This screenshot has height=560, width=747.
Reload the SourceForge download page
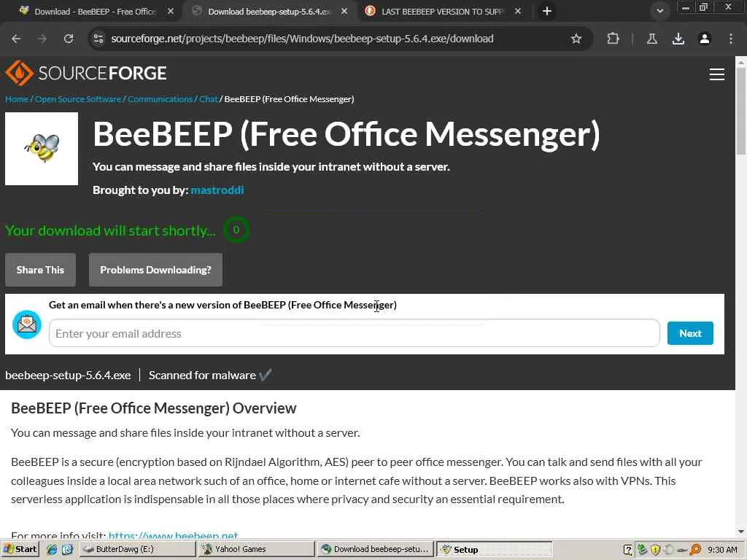pos(69,39)
